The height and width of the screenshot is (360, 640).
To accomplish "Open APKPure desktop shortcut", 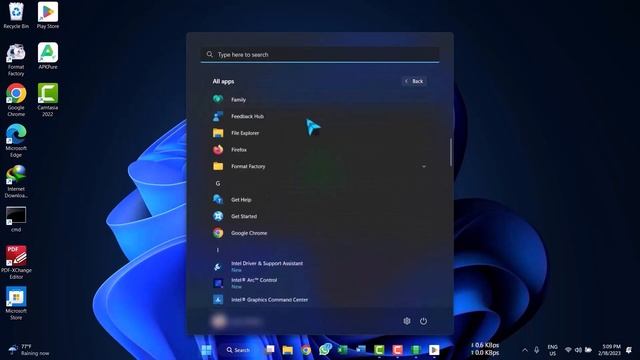I will click(48, 56).
